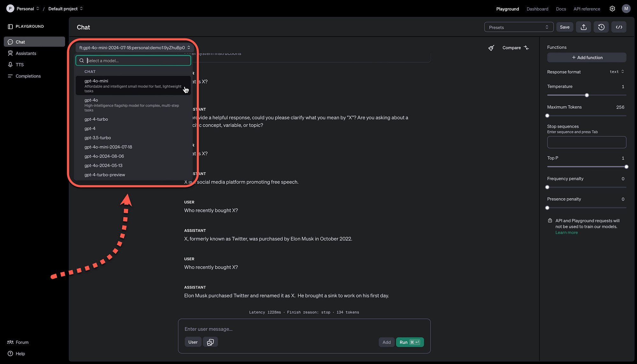Click the Learn more link

tap(566, 233)
